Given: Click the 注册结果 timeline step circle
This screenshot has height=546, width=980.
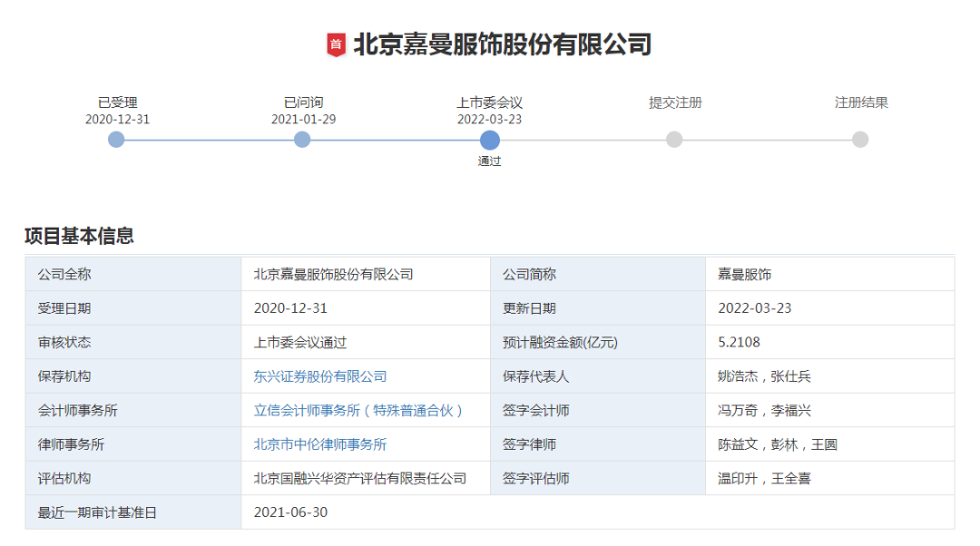Looking at the screenshot, I should pyautogui.click(x=860, y=140).
